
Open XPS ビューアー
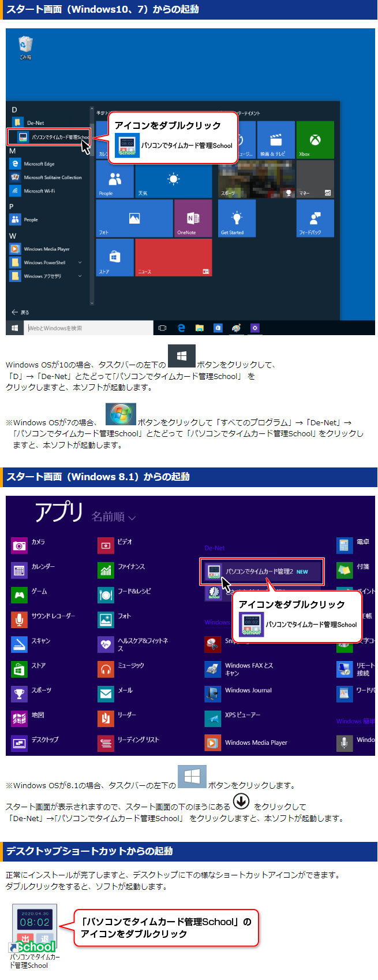click(233, 718)
